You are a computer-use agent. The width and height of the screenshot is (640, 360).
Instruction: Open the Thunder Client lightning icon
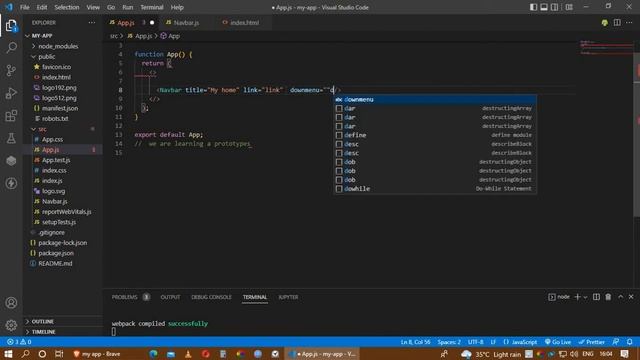[x=11, y=183]
